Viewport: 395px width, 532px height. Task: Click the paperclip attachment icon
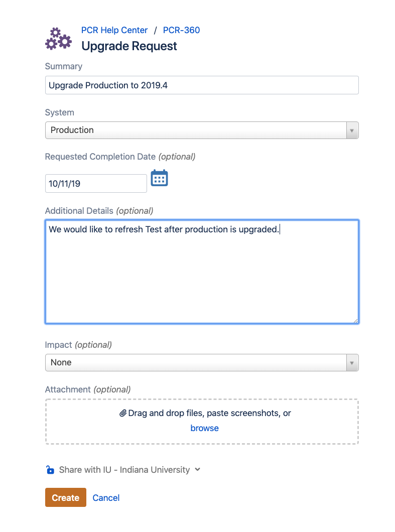pos(122,414)
